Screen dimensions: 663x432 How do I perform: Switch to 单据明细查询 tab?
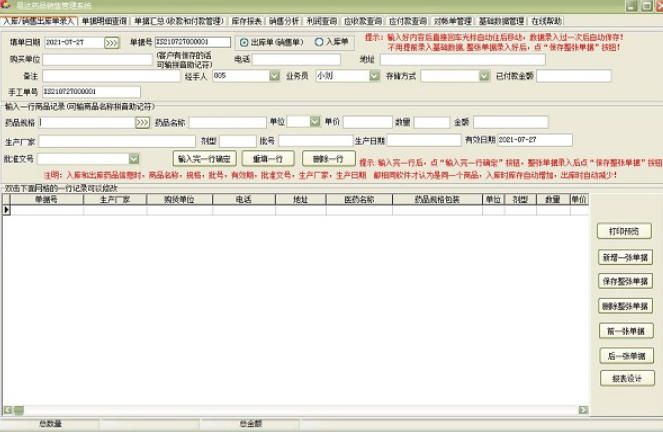click(x=104, y=21)
